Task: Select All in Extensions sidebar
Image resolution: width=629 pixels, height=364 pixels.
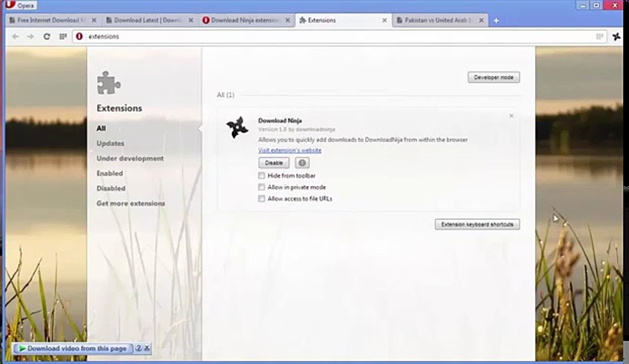Action: click(101, 128)
